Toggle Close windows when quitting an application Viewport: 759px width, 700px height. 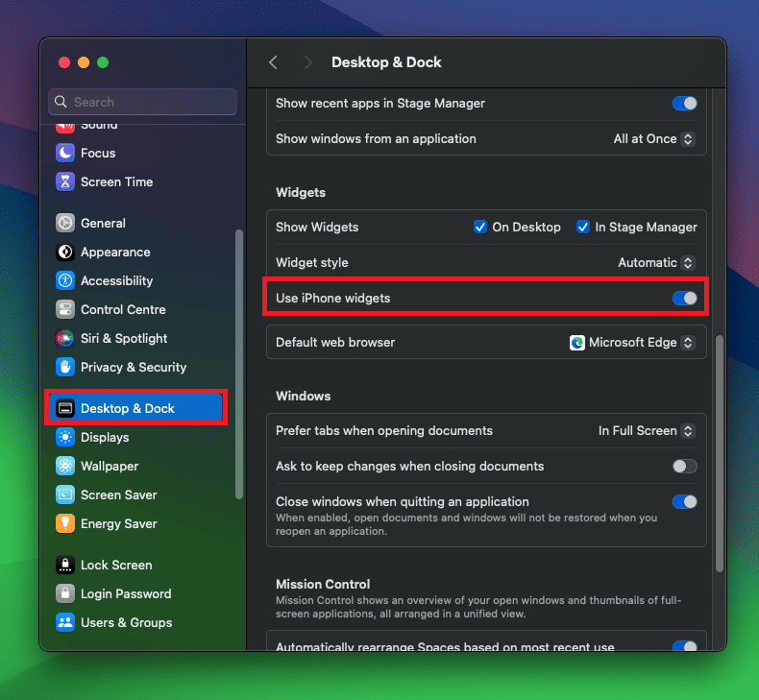coord(684,501)
